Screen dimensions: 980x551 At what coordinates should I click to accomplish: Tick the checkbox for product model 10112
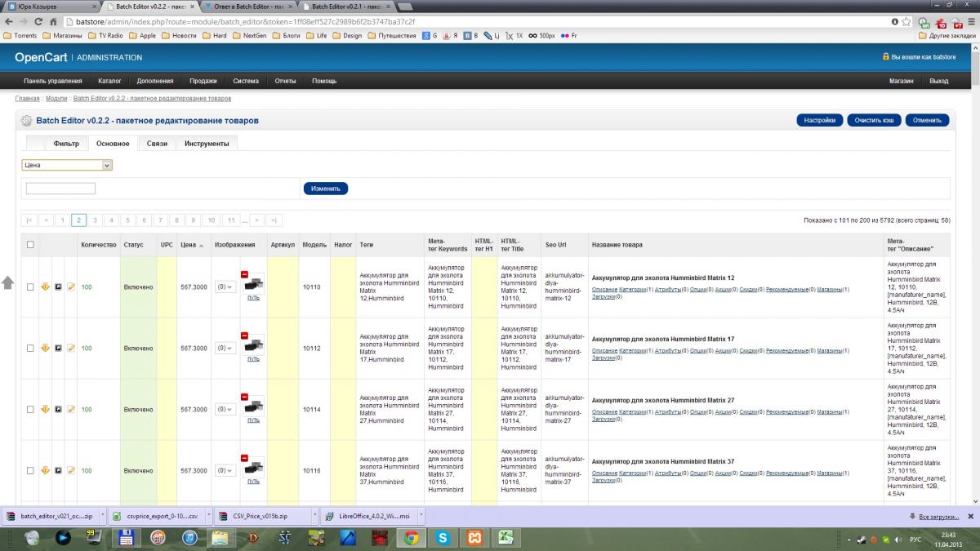point(30,349)
